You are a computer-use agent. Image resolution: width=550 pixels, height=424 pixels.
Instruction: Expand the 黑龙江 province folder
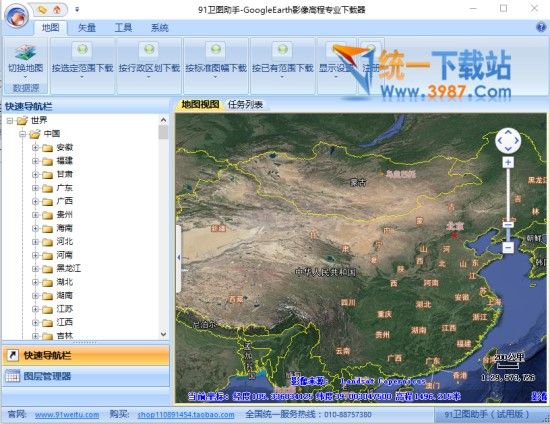[x=35, y=269]
